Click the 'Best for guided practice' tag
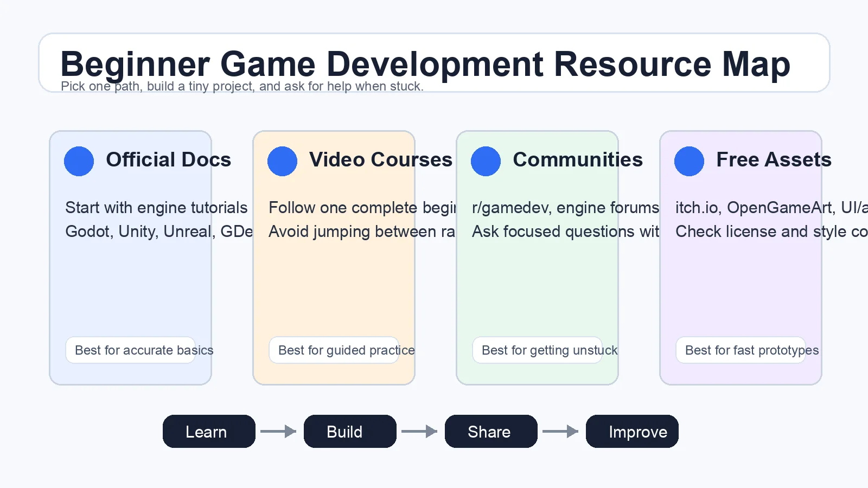The width and height of the screenshot is (868, 488). coord(334,350)
